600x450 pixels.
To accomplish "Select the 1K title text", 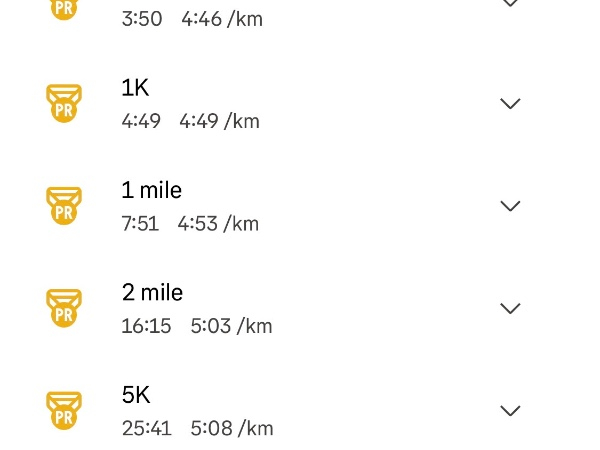I will coord(135,88).
